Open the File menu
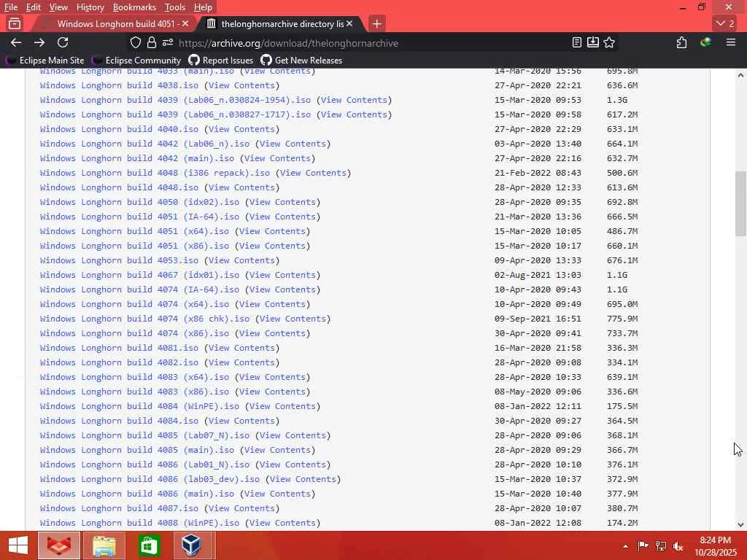Viewport: 747px width, 560px height. [11, 7]
